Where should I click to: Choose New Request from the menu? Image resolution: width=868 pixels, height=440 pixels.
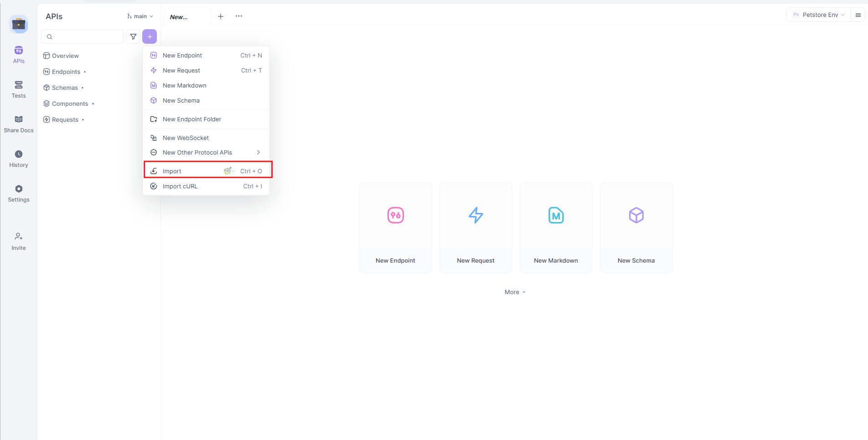tap(206, 70)
